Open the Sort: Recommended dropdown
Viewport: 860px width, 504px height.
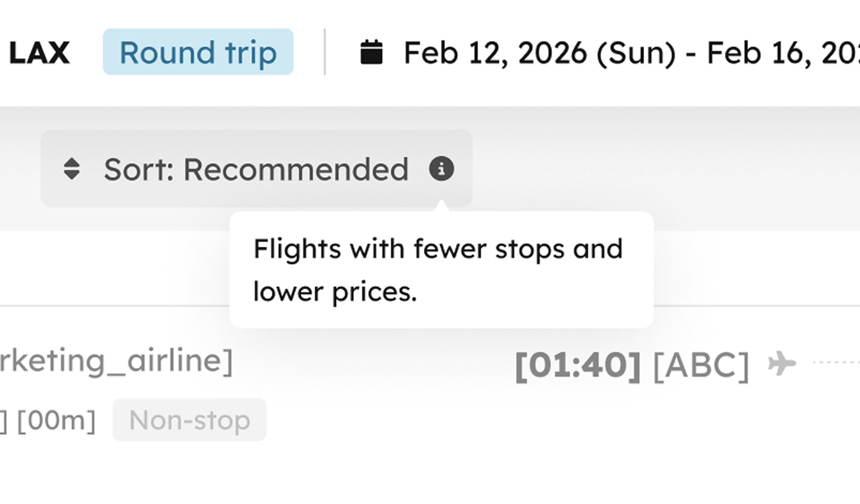(x=257, y=169)
